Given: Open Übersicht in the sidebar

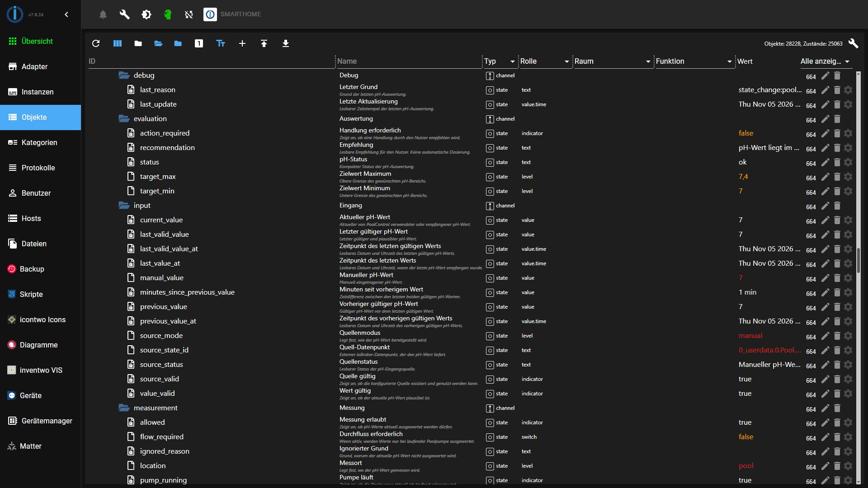Looking at the screenshot, I should coord(41,41).
